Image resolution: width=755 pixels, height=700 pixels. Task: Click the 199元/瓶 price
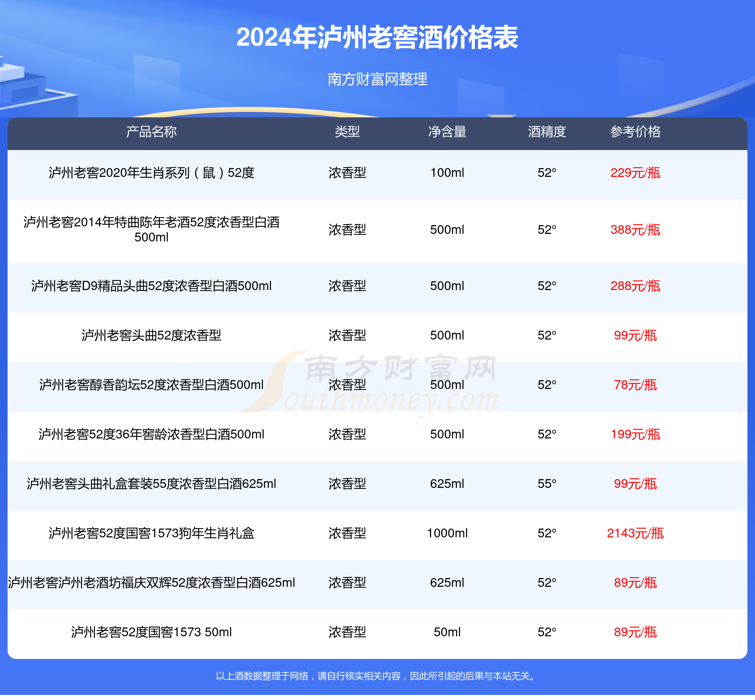click(635, 434)
